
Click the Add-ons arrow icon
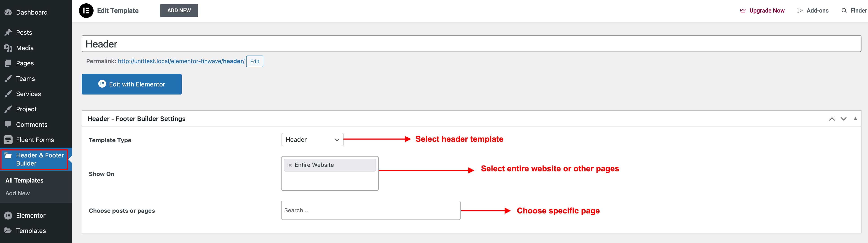pos(800,11)
